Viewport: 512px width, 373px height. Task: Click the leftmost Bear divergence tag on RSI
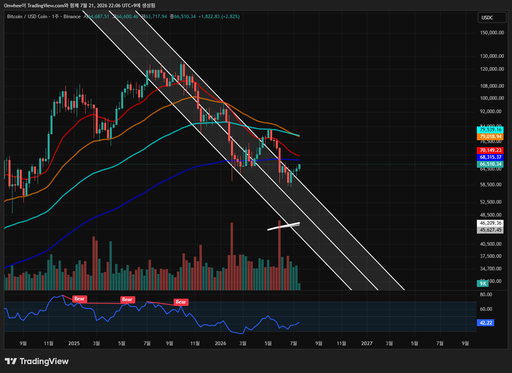click(79, 299)
